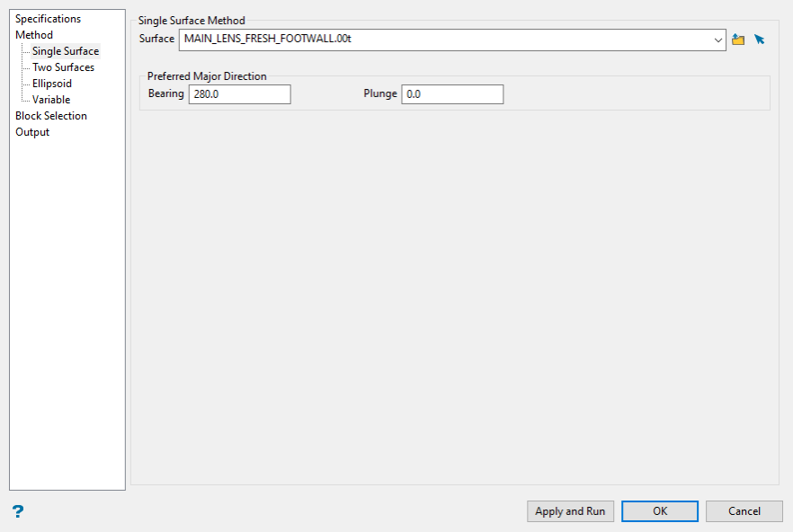The height and width of the screenshot is (532, 793).
Task: Expand the Surface dropdown arrow
Action: (x=717, y=40)
